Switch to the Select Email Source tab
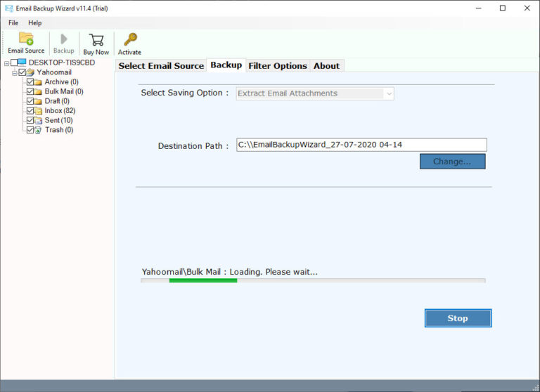540x392 pixels. pyautogui.click(x=161, y=66)
